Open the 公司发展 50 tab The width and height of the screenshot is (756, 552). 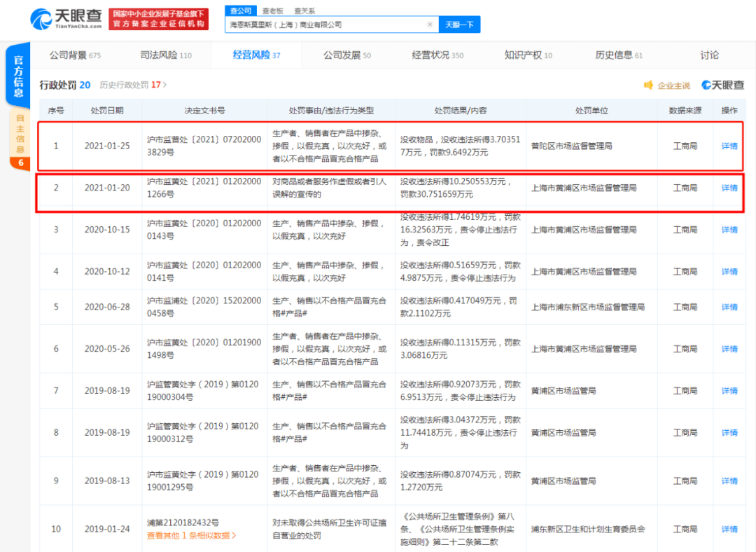click(347, 55)
